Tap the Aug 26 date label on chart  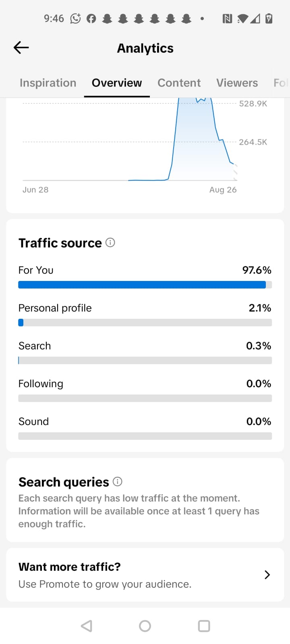click(x=223, y=190)
